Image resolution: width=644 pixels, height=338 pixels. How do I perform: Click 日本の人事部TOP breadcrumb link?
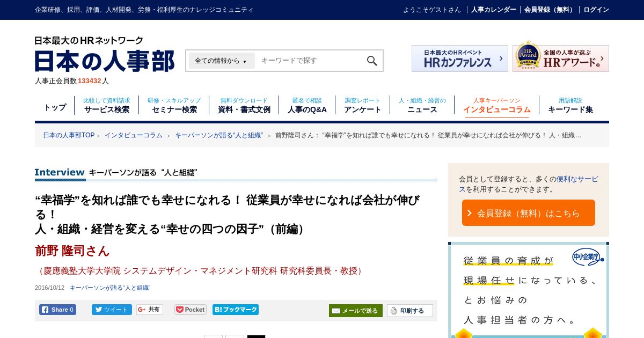[69, 135]
